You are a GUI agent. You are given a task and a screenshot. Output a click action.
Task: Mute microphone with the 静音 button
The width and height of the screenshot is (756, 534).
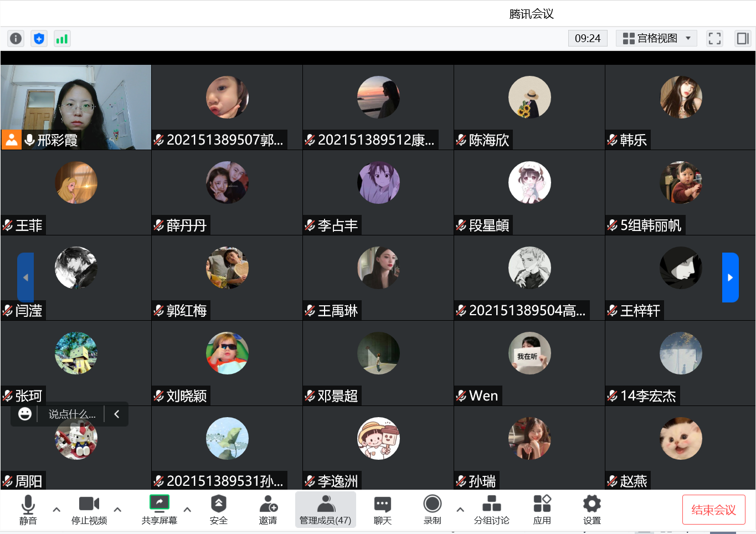(x=28, y=510)
